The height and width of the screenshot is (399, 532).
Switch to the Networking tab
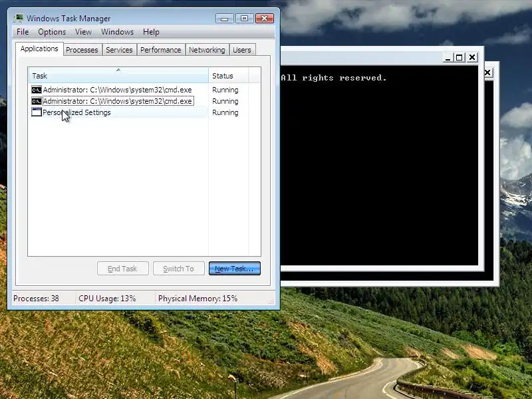coord(207,50)
